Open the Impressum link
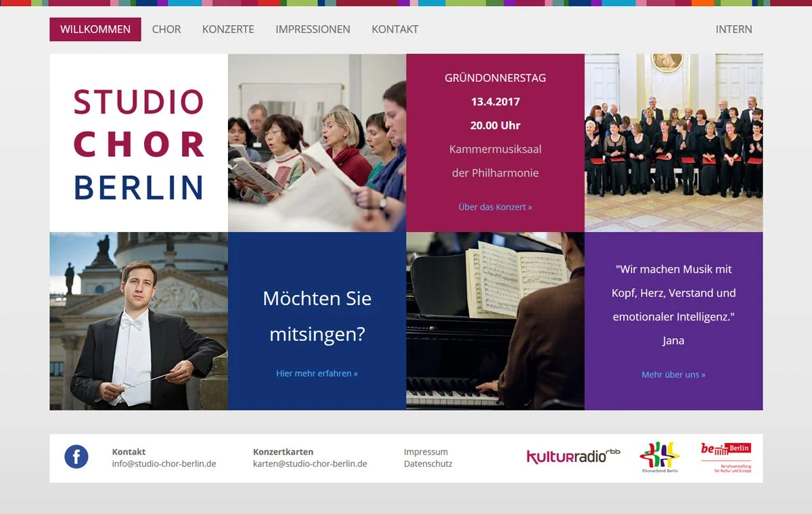 point(426,452)
